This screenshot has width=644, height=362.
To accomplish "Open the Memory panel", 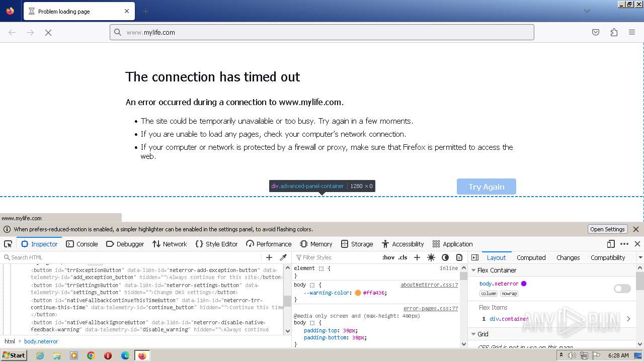I will coord(316,244).
